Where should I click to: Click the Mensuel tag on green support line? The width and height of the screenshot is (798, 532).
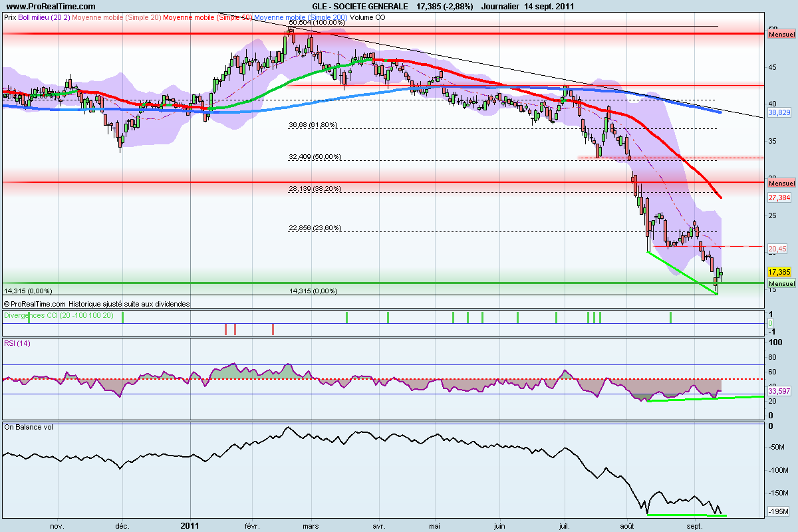click(781, 284)
